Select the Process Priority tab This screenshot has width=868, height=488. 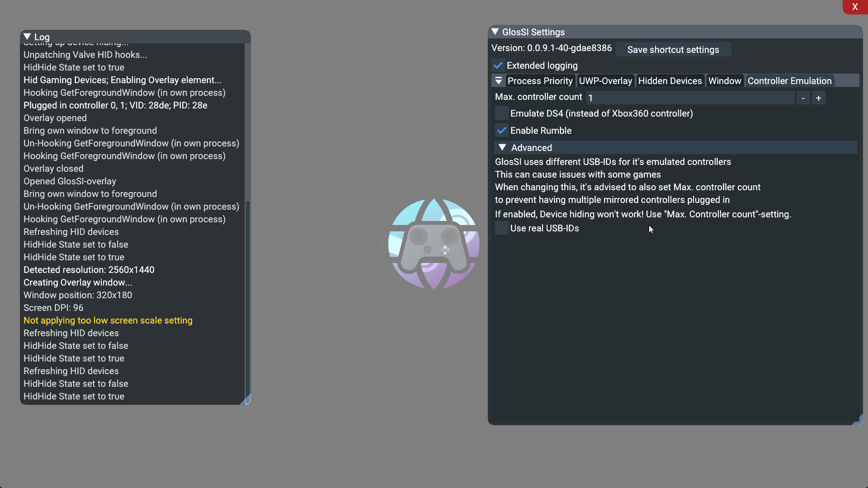539,80
